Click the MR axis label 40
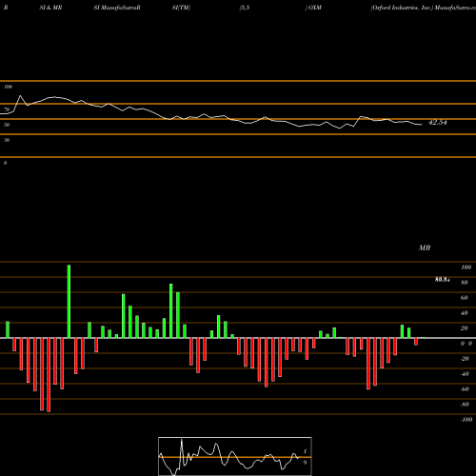Viewport: 476px width, 476px height. point(465,313)
